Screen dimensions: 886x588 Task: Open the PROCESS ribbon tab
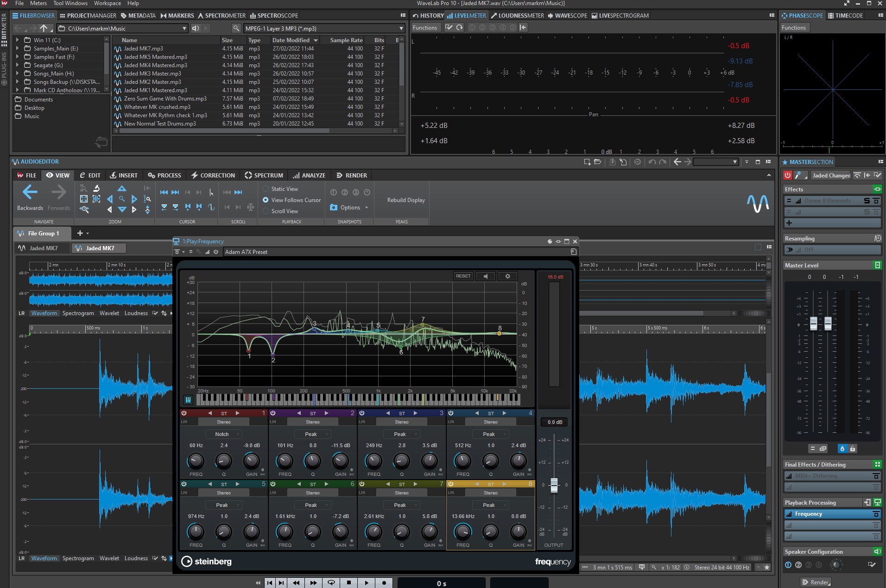point(165,175)
